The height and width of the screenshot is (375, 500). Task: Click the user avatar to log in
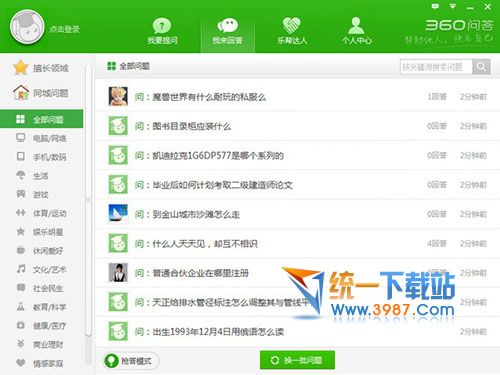click(x=27, y=27)
